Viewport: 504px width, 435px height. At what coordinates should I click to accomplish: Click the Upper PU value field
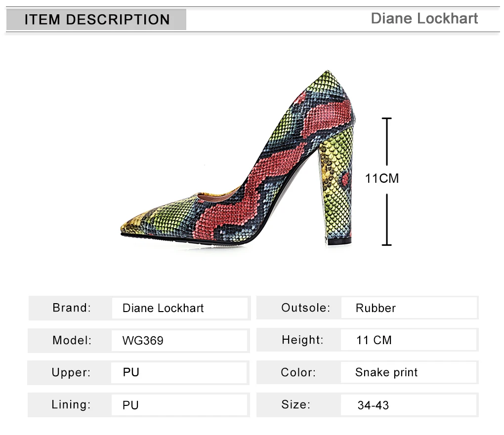tap(179, 373)
